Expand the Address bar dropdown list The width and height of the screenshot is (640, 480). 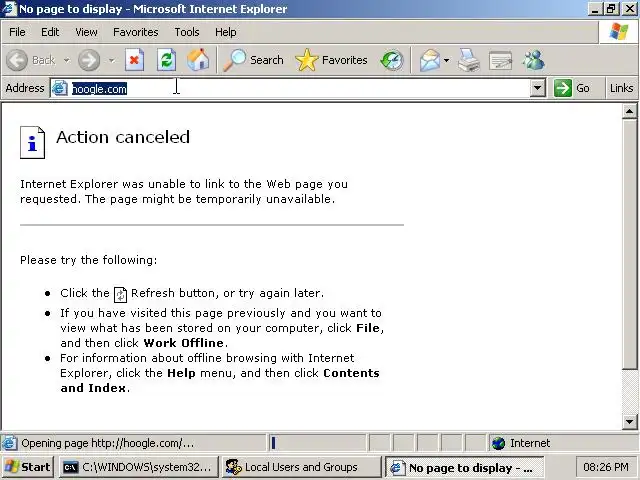[x=538, y=88]
